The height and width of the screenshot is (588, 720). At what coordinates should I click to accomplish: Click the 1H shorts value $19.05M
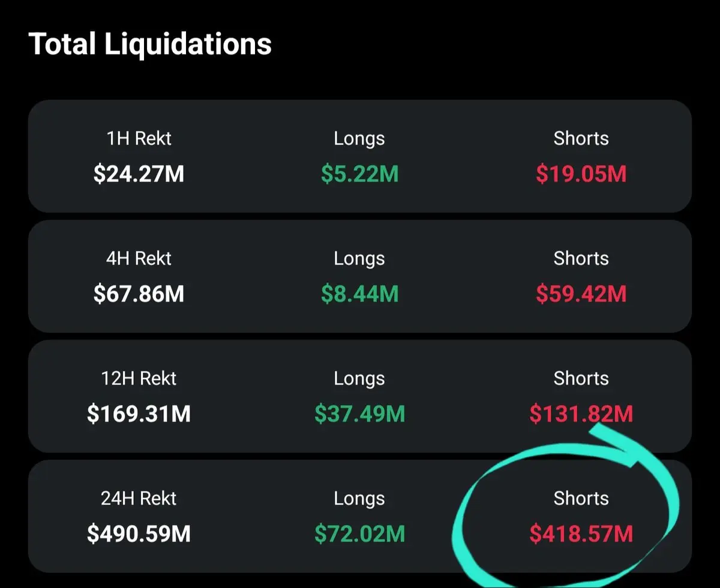coord(581,174)
